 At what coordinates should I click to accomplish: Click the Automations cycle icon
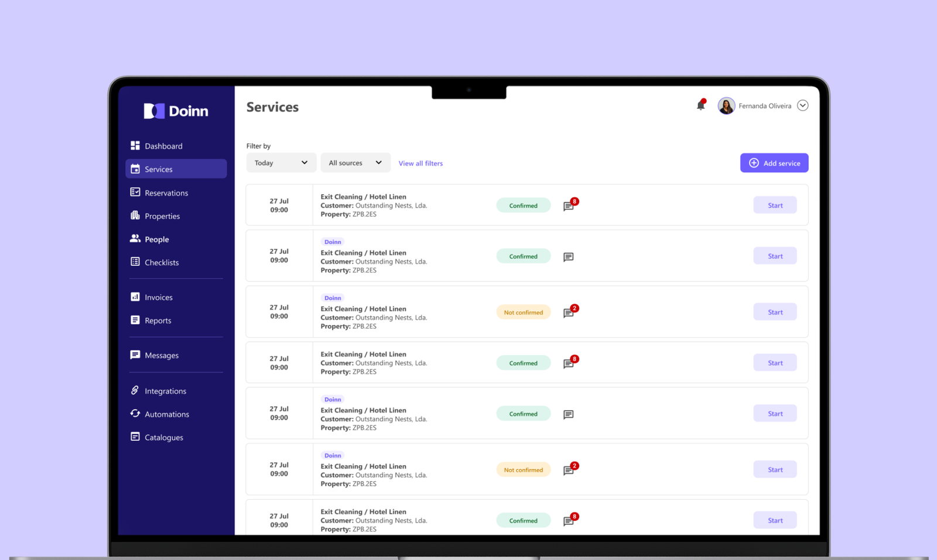click(135, 414)
